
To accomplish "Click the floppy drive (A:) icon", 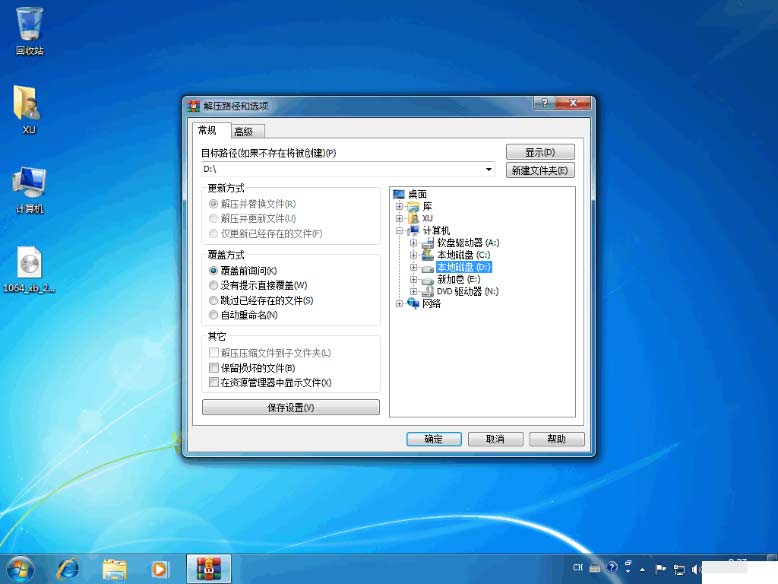I will [428, 243].
